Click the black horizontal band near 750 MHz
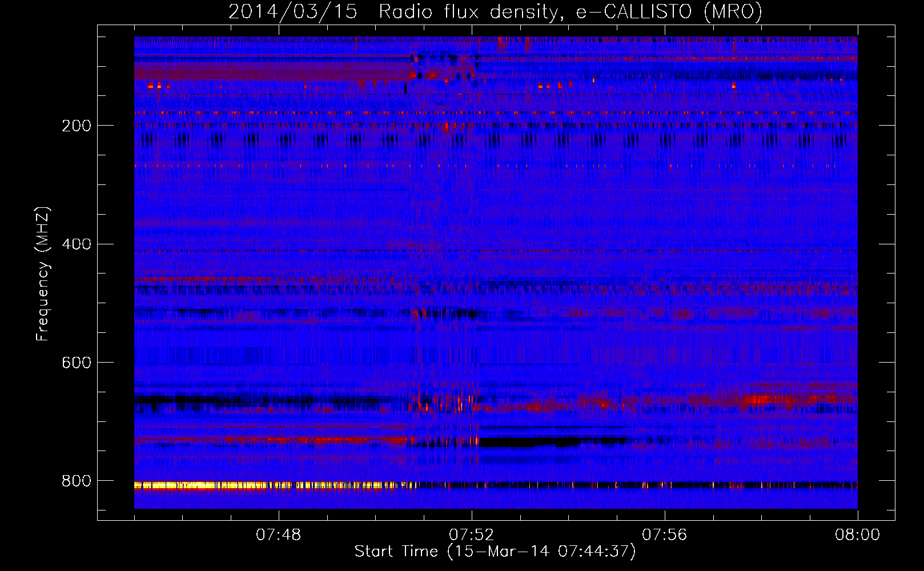This screenshot has width=924, height=571. (x=531, y=442)
